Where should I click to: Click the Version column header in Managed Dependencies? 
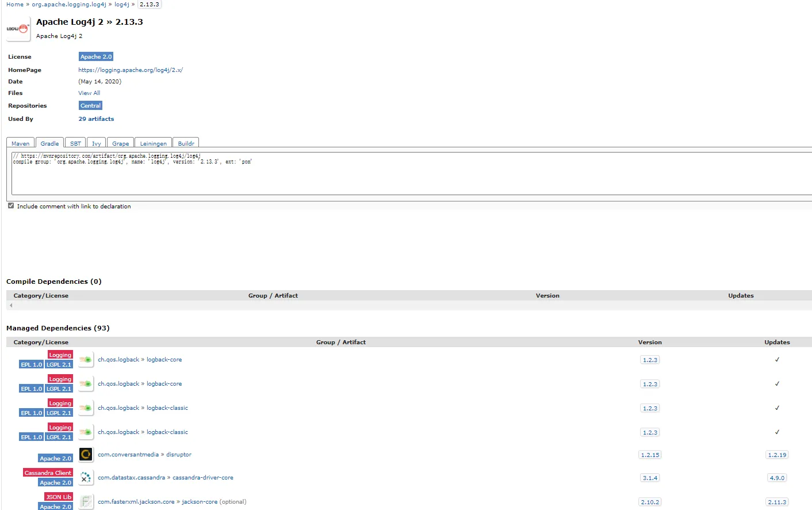(650, 342)
